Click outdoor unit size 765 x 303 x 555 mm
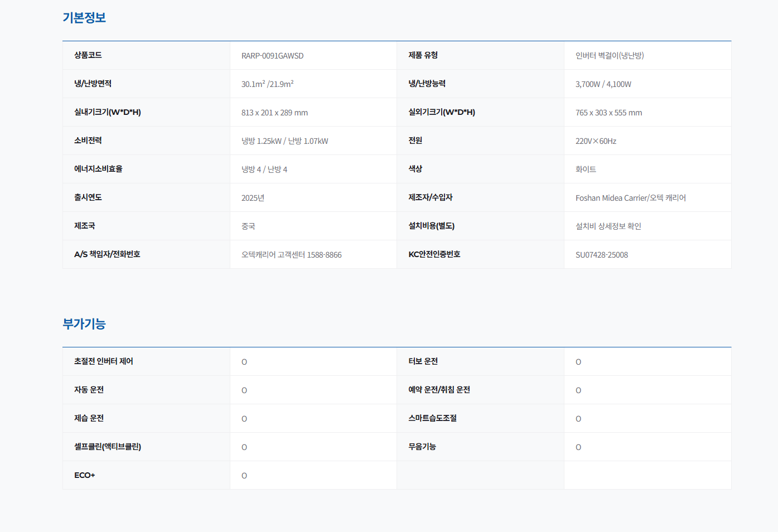 [608, 113]
